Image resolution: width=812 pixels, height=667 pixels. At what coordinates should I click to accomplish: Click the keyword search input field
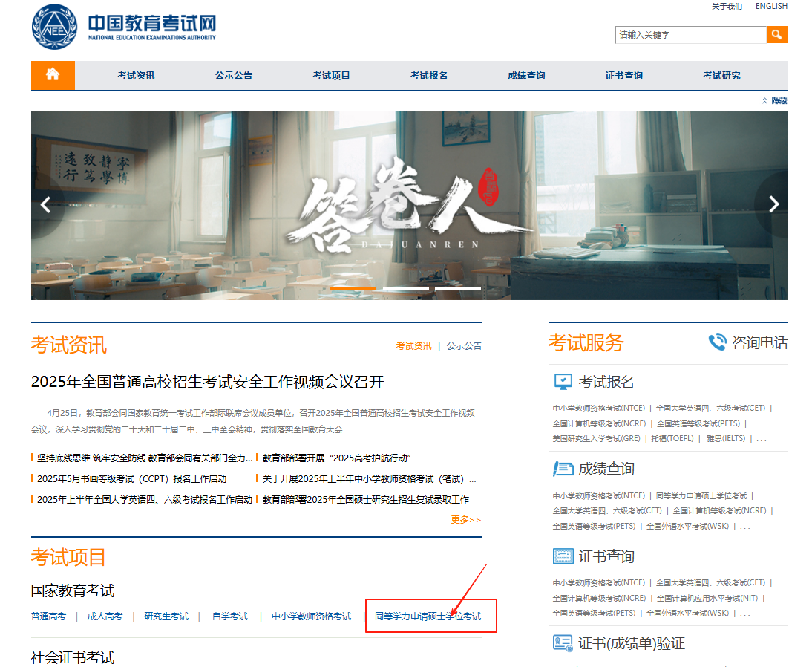[x=691, y=35]
